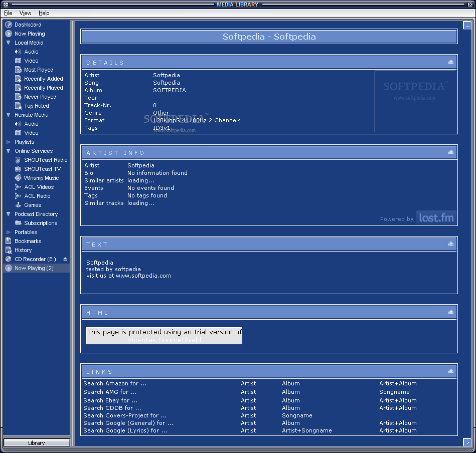Select the Podcast Directory label

click(36, 214)
